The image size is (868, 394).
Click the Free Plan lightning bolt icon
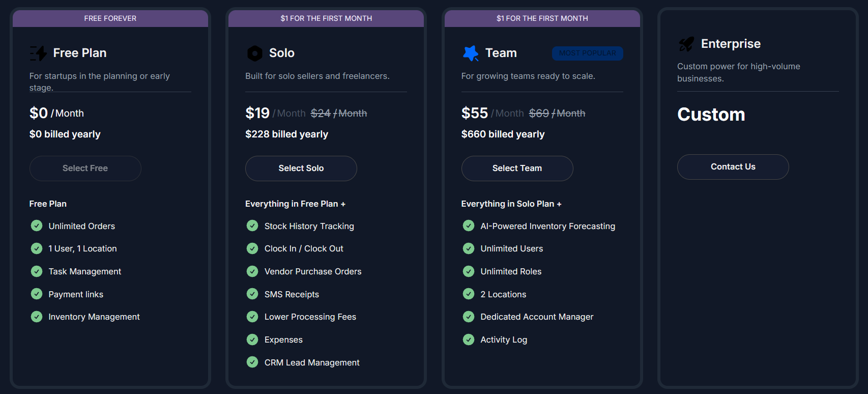38,53
